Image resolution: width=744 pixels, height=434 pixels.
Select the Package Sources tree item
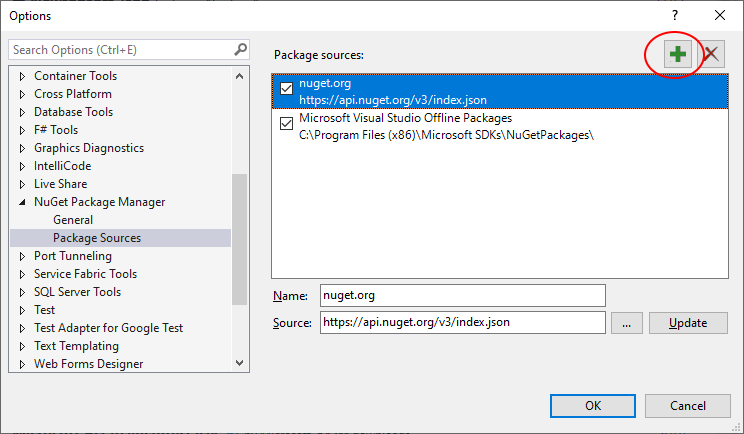click(97, 238)
